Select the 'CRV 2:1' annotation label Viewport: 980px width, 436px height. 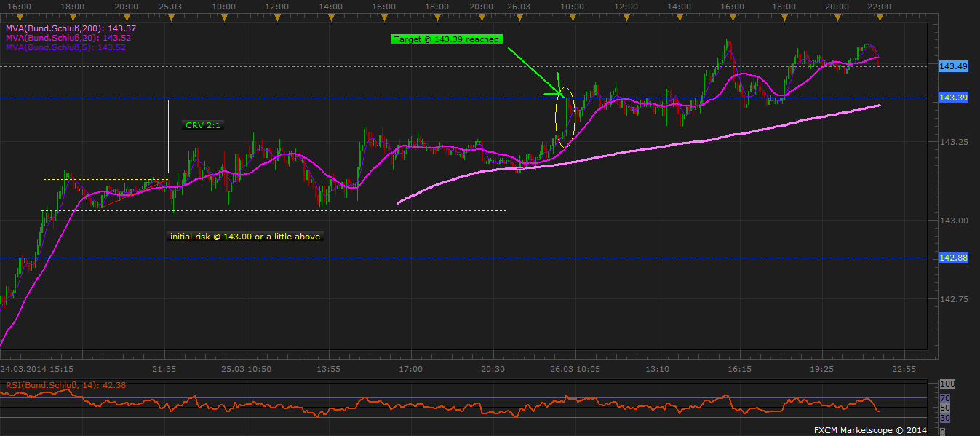pos(202,125)
